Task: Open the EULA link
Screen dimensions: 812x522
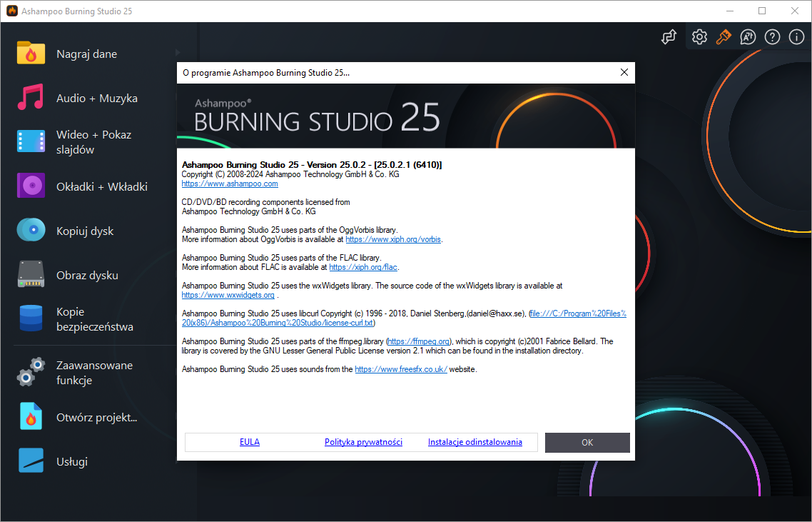Action: pyautogui.click(x=250, y=442)
